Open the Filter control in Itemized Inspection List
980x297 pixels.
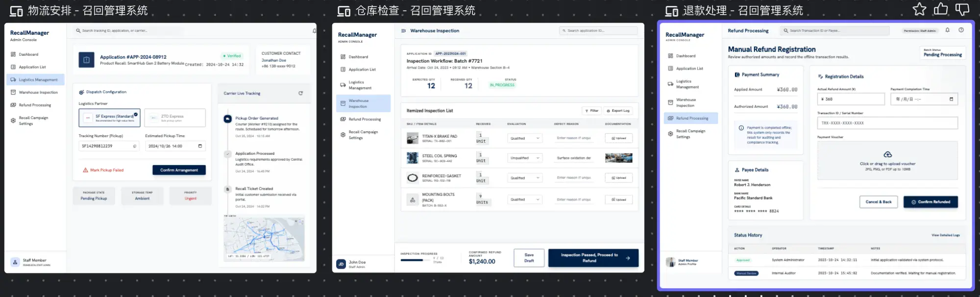tap(592, 111)
